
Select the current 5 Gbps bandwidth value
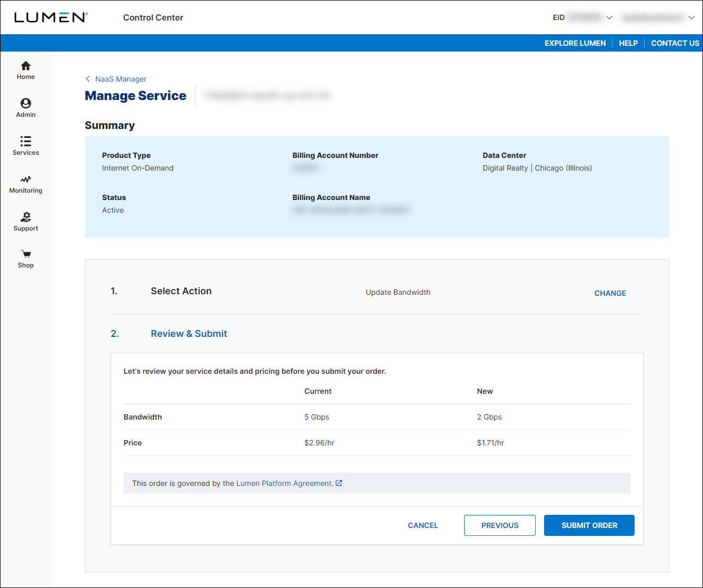pos(317,417)
